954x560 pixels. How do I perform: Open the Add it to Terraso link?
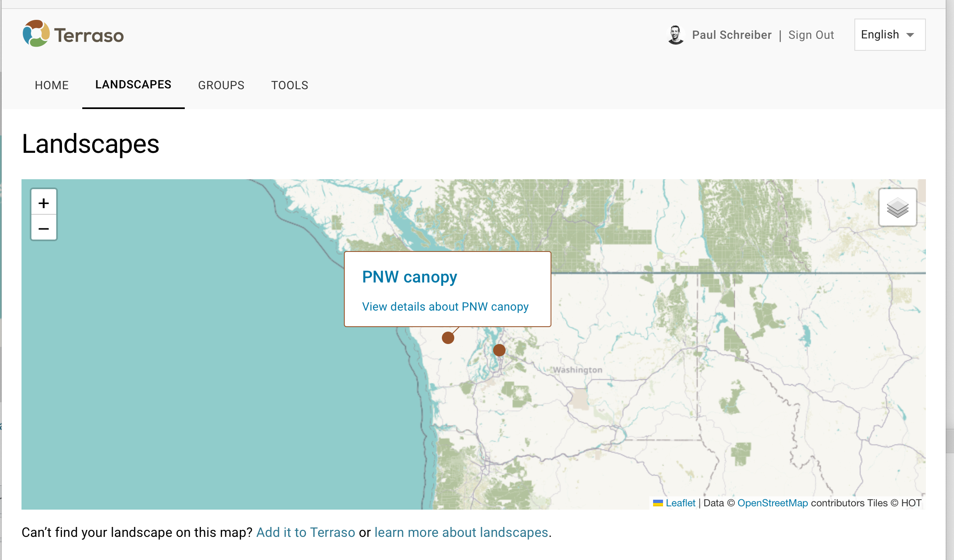coord(305,532)
